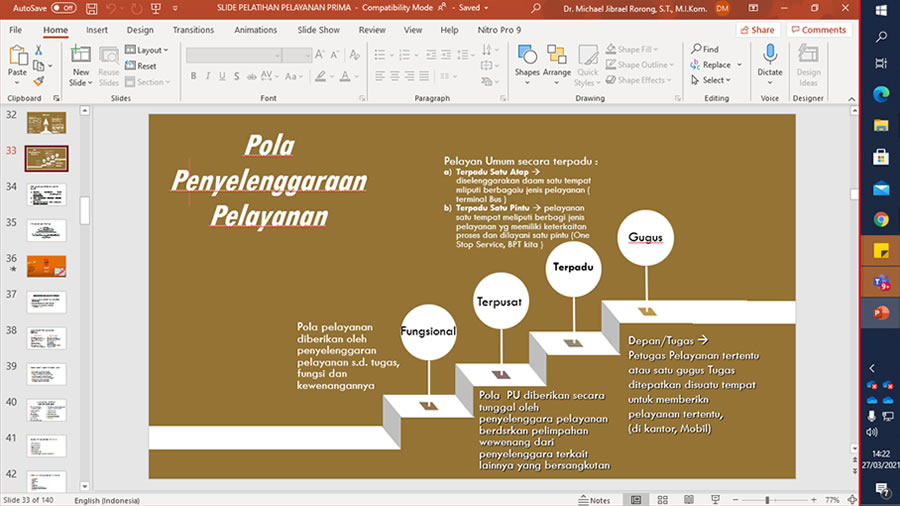This screenshot has width=900, height=506.
Task: Toggle Normal view in status bar
Action: click(x=635, y=499)
